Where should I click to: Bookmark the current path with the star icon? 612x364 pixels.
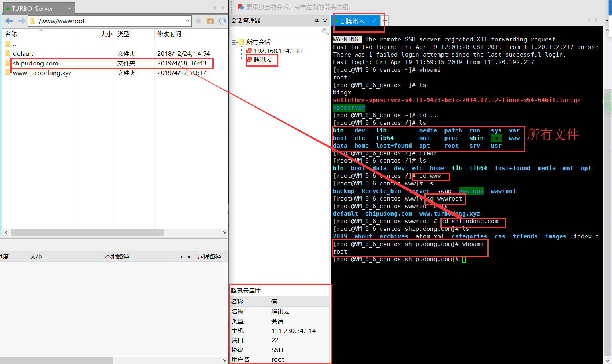[198, 21]
